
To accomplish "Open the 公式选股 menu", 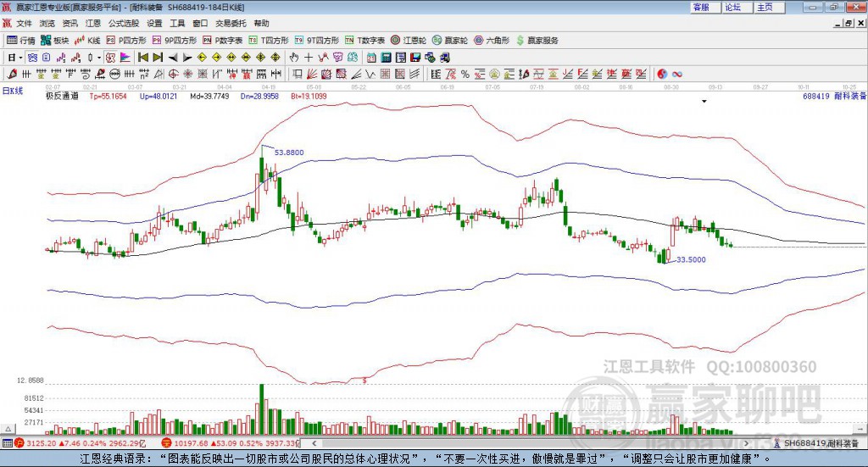I will pyautogui.click(x=124, y=23).
